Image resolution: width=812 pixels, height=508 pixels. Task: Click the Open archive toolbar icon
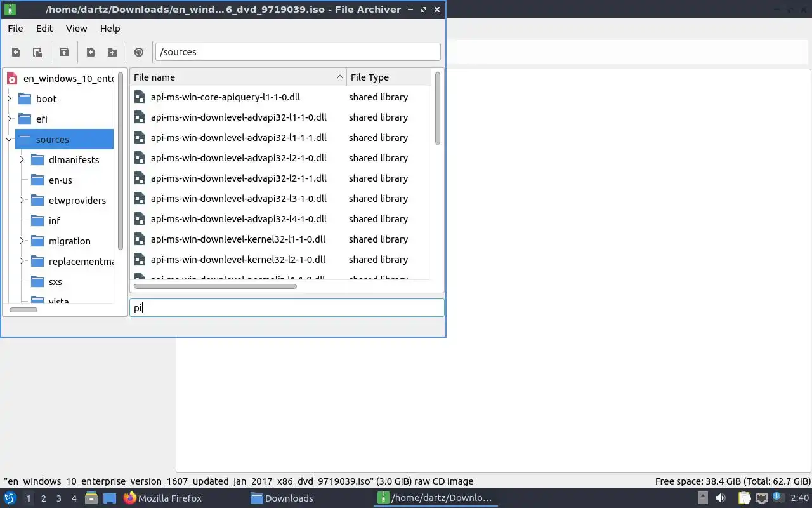(x=37, y=52)
